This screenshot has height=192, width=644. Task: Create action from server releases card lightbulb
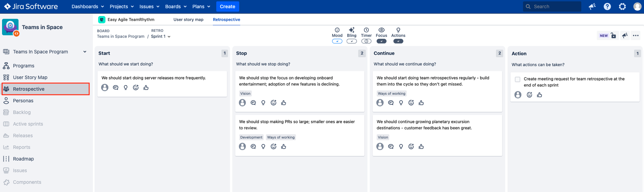pyautogui.click(x=126, y=88)
